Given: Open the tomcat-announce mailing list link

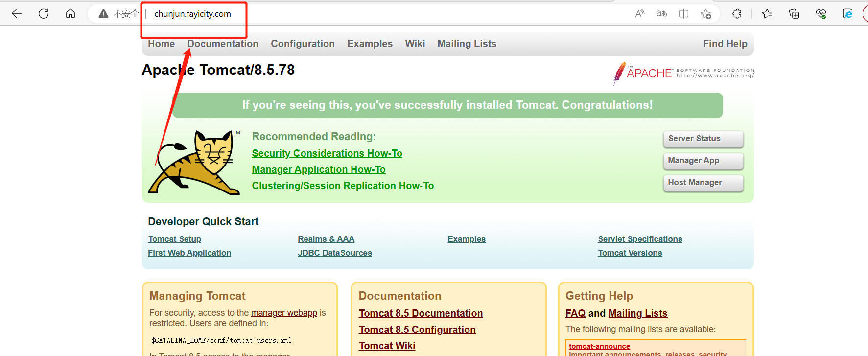Looking at the screenshot, I should tap(599, 346).
